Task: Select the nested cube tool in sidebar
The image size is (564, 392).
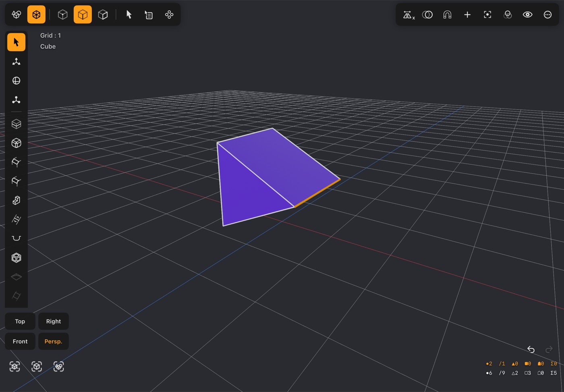Action: (16, 258)
